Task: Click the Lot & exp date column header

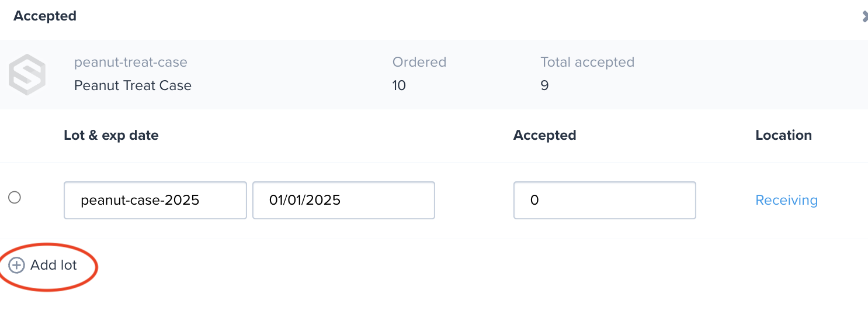Action: 111,135
